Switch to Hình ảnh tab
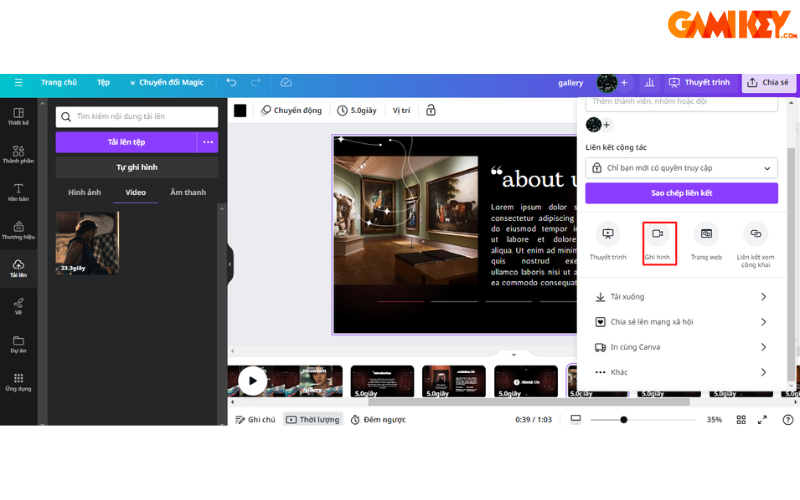This screenshot has height=500, width=800. (x=85, y=192)
